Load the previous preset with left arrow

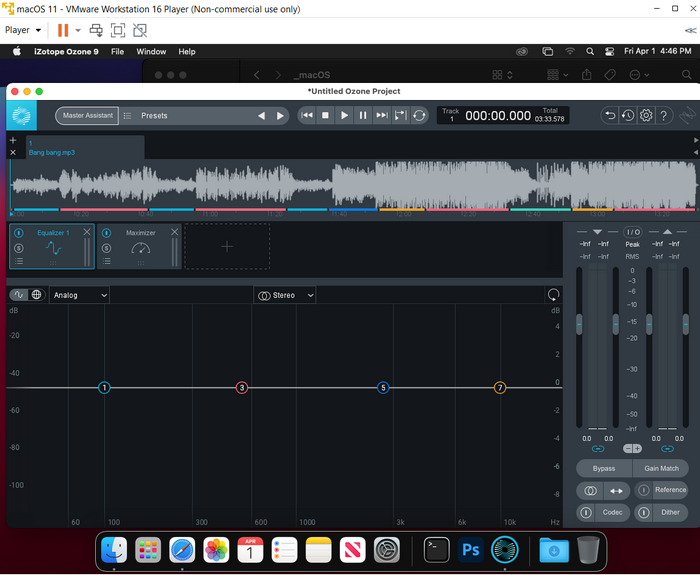pyautogui.click(x=261, y=116)
